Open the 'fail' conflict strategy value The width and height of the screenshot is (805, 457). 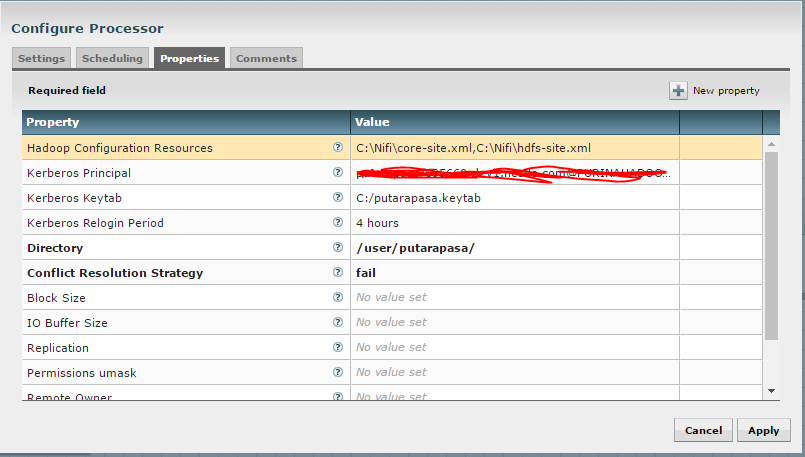click(x=515, y=273)
